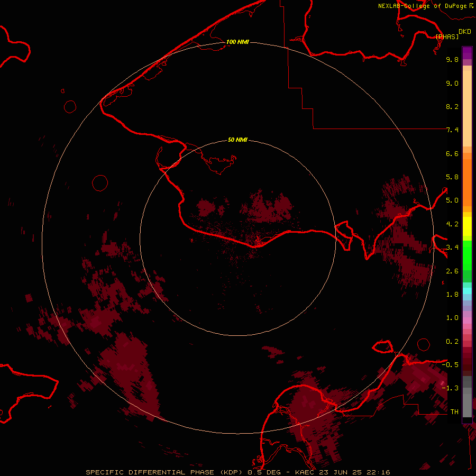The height and width of the screenshot is (476, 476).
Task: Click the 9.8 value on the color scale
Action: (x=452, y=60)
